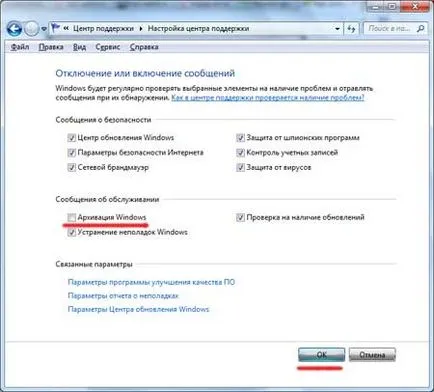Uncheck Сетевой брандмауэр
The width and height of the screenshot is (434, 392).
click(72, 167)
